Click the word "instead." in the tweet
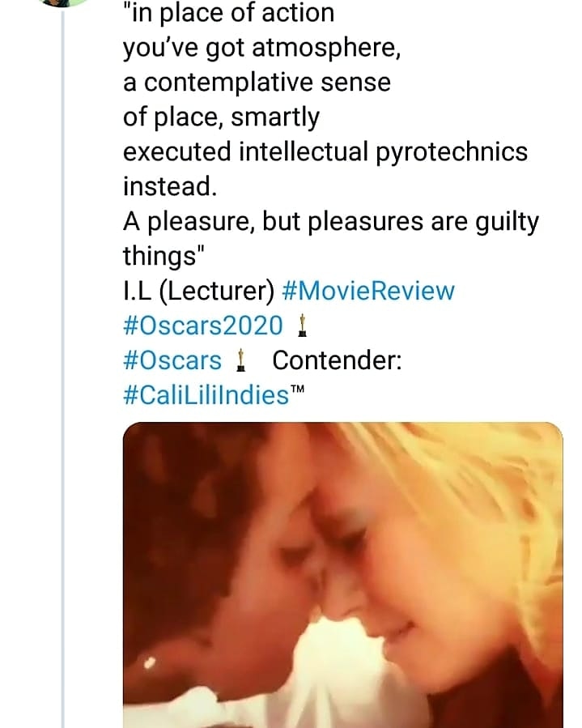Viewport: 582px width, 728px height. point(170,187)
